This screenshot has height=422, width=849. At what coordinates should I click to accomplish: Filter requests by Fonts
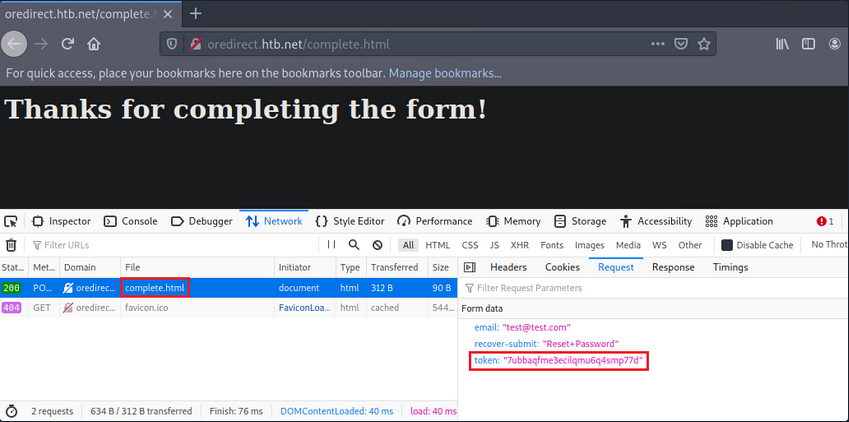[x=552, y=245]
